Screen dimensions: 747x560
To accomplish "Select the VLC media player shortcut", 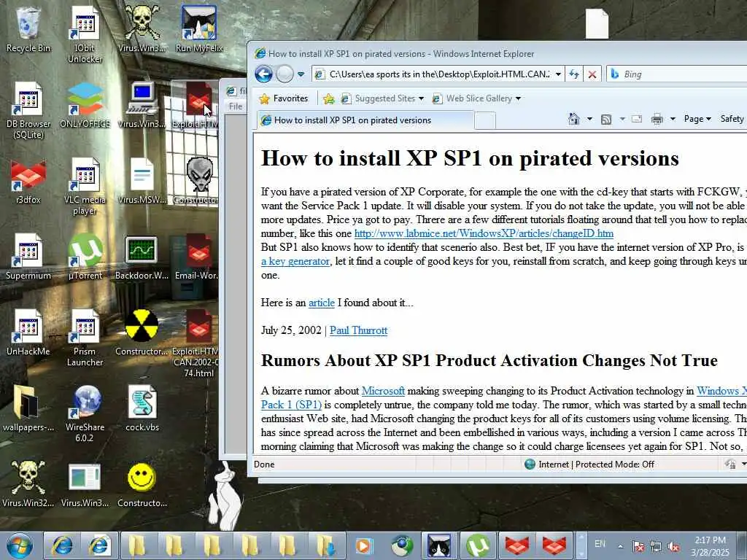I will [x=85, y=187].
